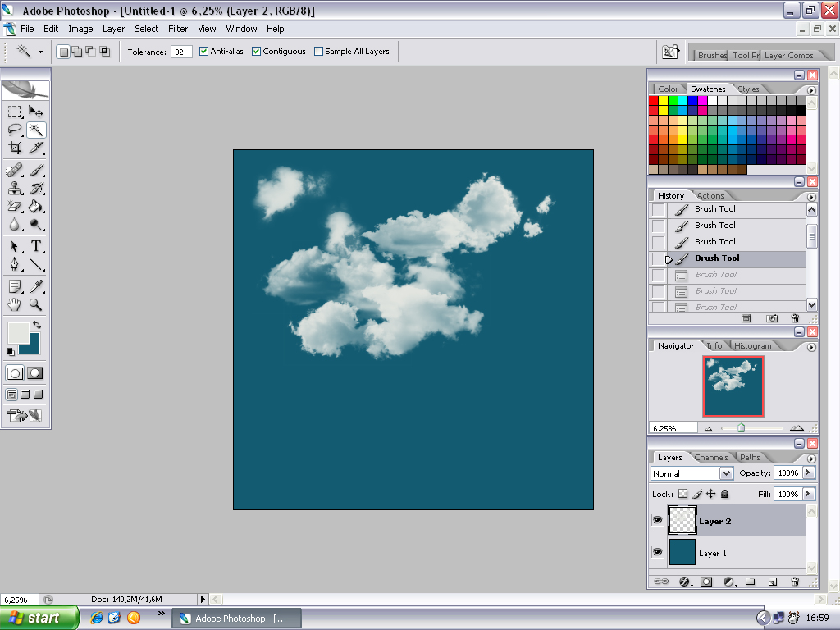The width and height of the screenshot is (840, 630).
Task: Swap foreground and background colors arrow
Action: pyautogui.click(x=37, y=325)
